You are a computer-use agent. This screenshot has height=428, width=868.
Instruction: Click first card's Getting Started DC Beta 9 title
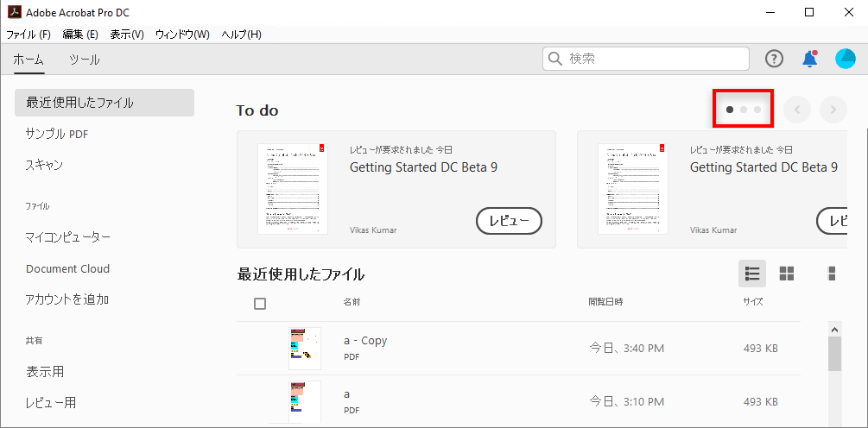click(423, 167)
